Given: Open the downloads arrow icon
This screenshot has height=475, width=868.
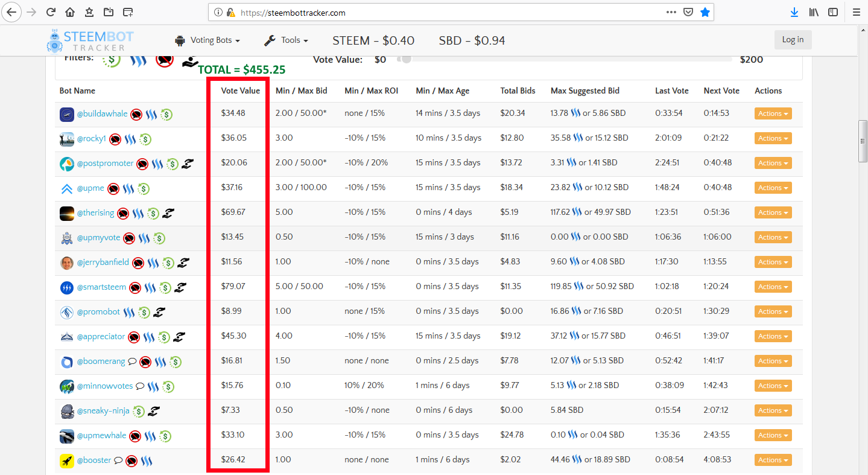Looking at the screenshot, I should point(794,12).
